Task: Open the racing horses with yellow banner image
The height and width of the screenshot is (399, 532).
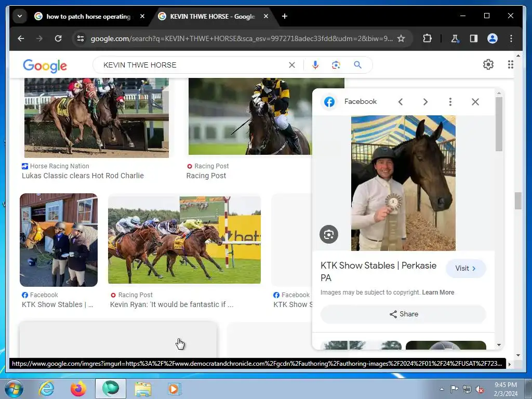Action: click(184, 240)
